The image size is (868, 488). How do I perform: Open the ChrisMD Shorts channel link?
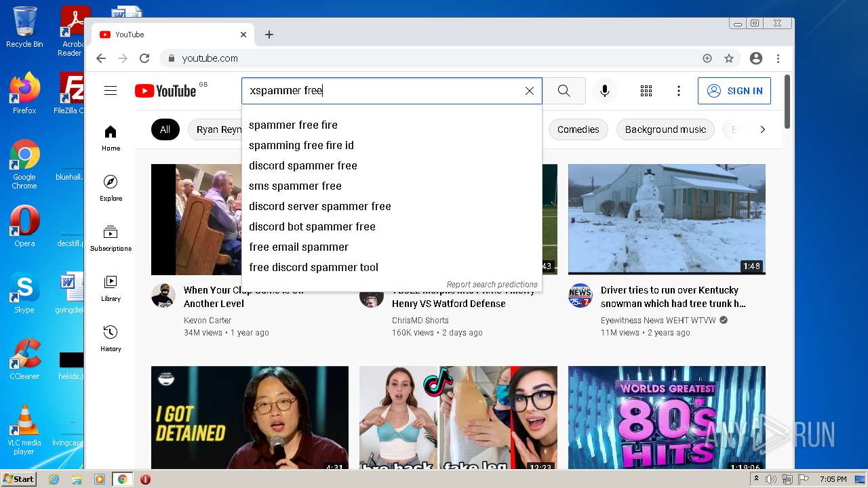pyautogui.click(x=420, y=321)
